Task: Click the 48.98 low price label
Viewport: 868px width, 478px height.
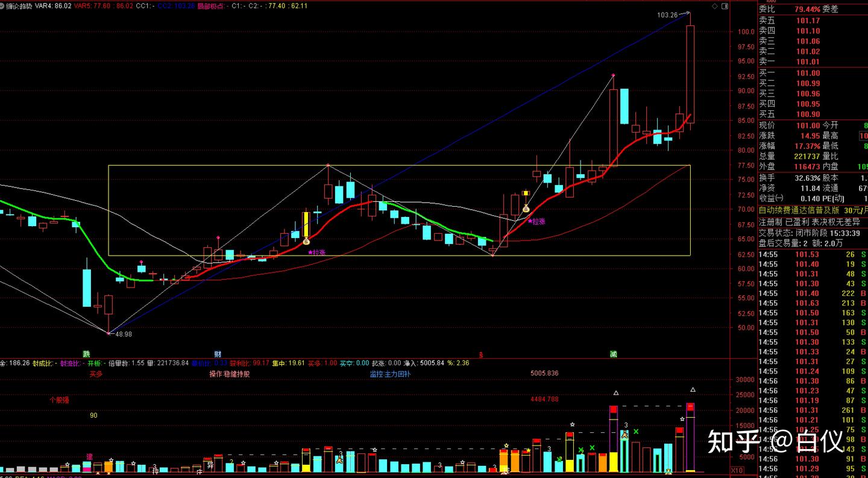Action: (124, 334)
